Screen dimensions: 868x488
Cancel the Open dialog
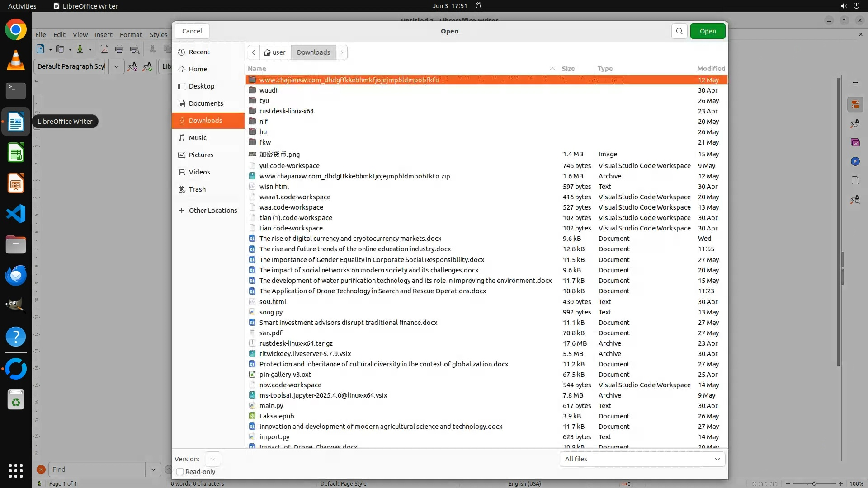192,31
